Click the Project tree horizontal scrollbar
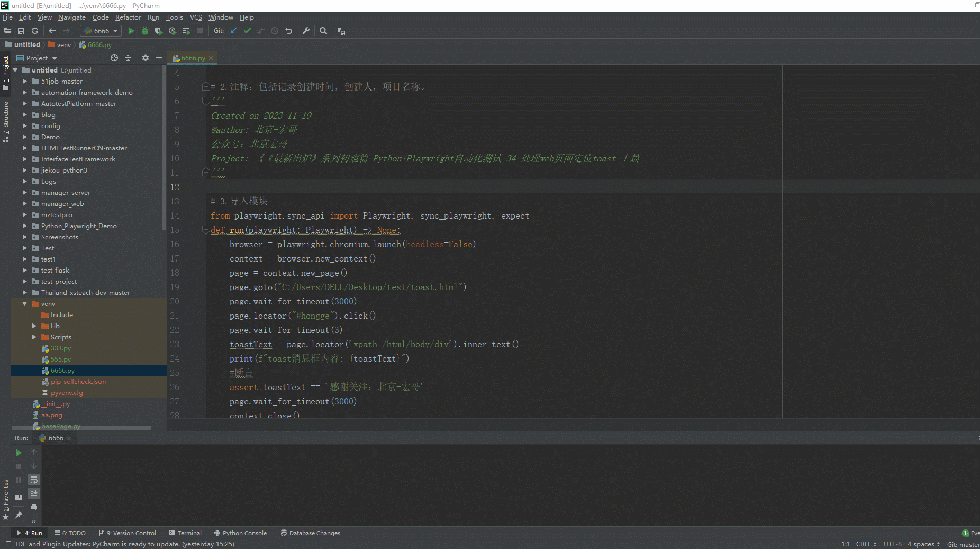This screenshot has height=549, width=980. (81, 428)
